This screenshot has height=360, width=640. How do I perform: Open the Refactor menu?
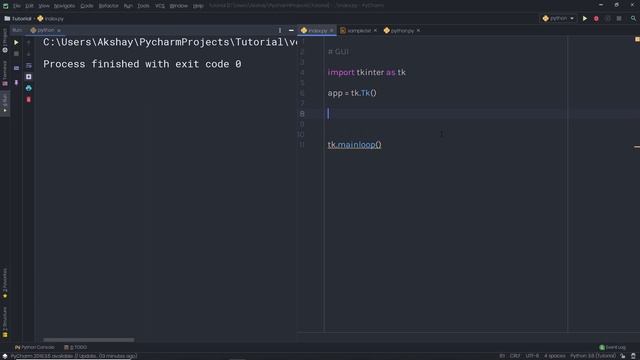[108, 6]
